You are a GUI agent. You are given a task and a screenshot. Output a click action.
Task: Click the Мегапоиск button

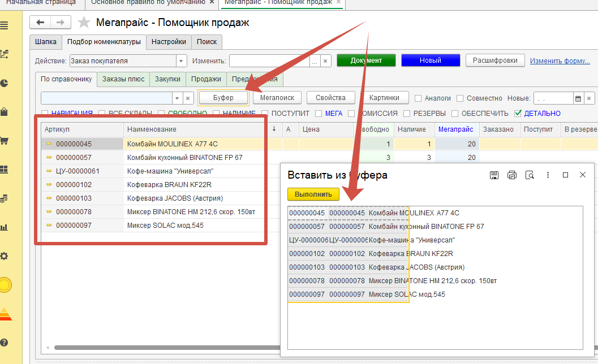point(277,98)
